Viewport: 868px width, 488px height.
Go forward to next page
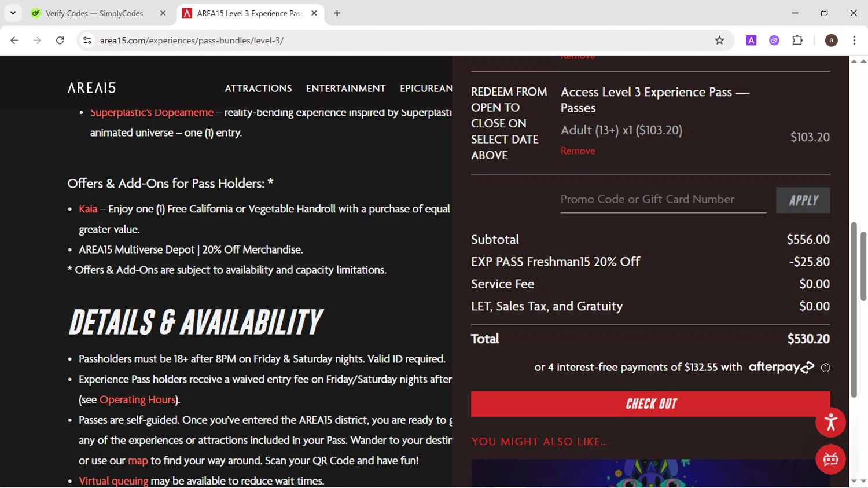[x=37, y=41]
